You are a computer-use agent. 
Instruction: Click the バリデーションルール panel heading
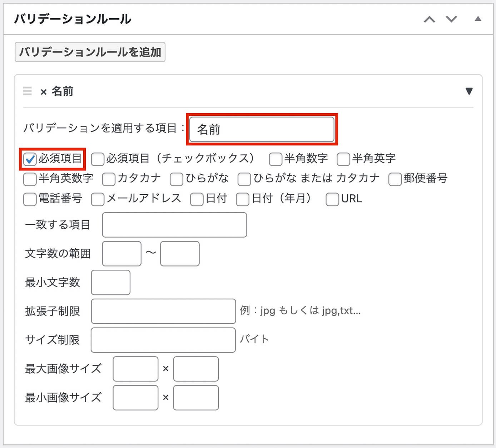click(73, 19)
